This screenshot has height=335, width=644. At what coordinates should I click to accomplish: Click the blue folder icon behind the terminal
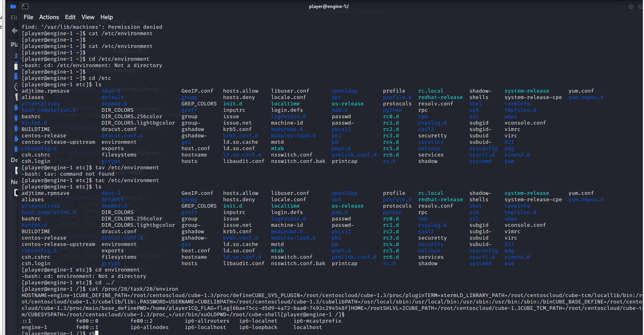coord(13,6)
